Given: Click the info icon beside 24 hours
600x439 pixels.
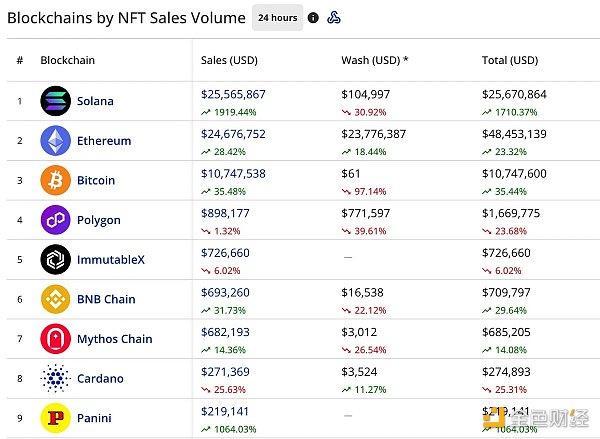Looking at the screenshot, I should [x=313, y=18].
